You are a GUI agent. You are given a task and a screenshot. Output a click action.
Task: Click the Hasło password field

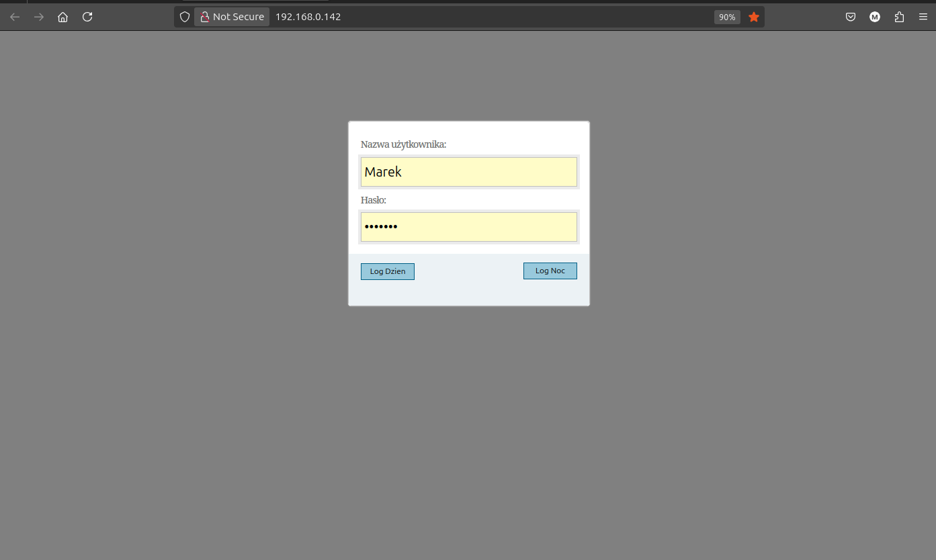tap(468, 227)
